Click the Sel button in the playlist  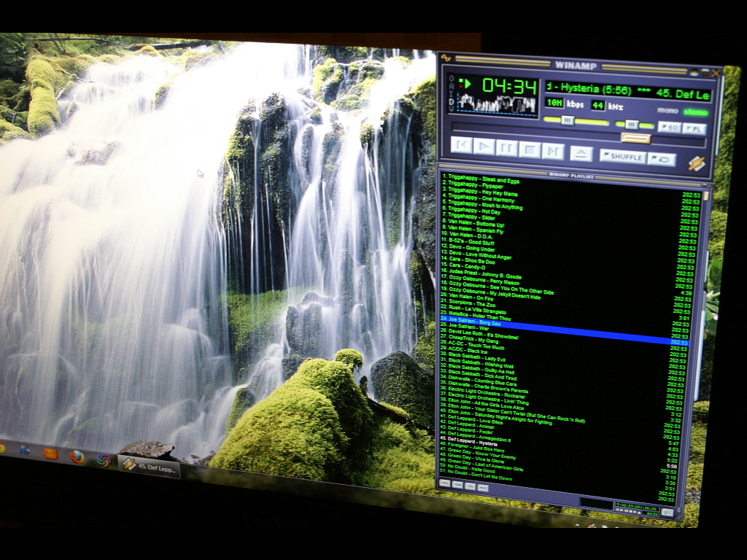[x=471, y=486]
